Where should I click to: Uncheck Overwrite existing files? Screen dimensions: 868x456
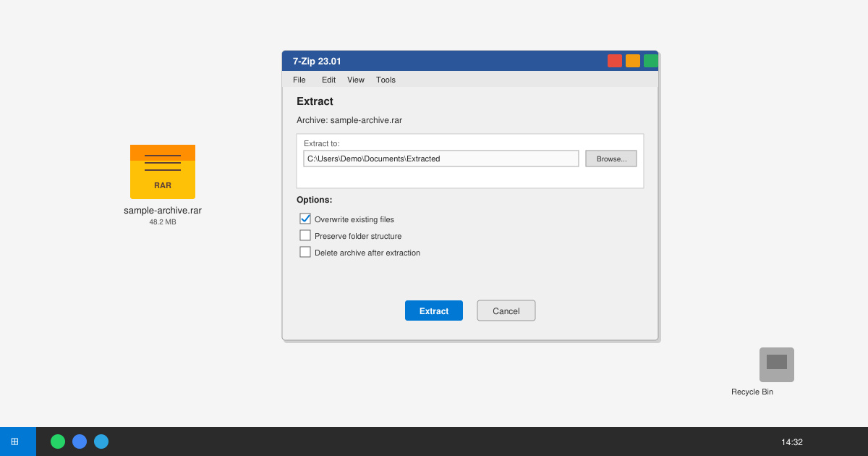coord(305,219)
